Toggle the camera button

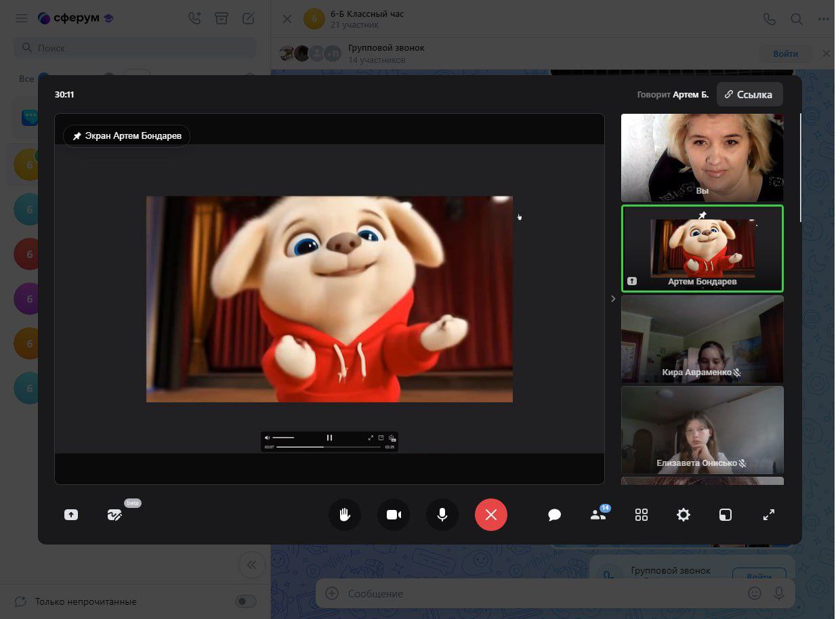[x=394, y=515]
